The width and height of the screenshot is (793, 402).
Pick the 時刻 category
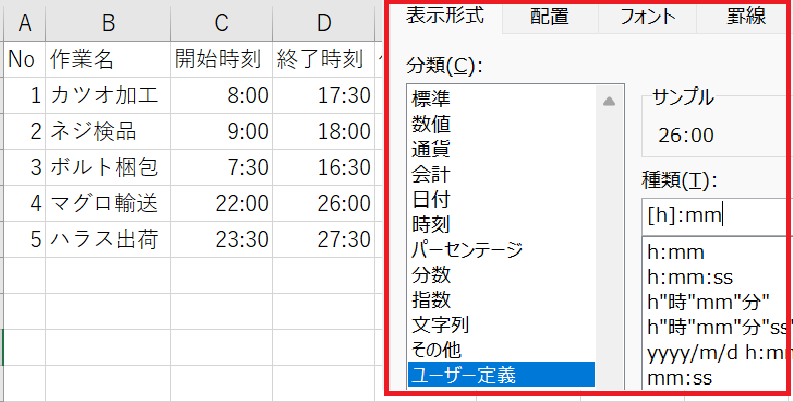(431, 224)
